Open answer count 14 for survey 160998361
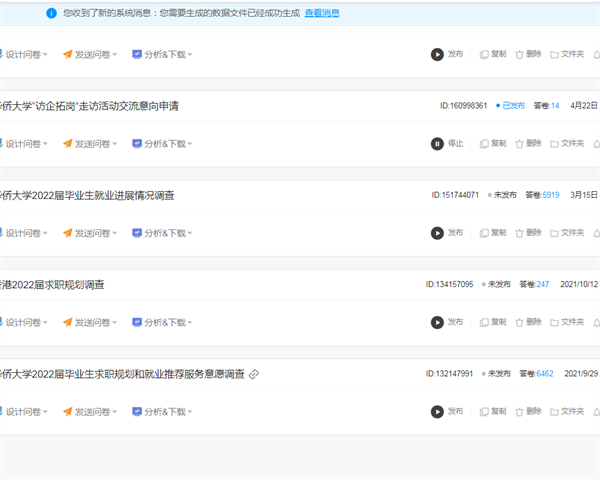Viewport: 600px width, 480px height. tap(555, 106)
